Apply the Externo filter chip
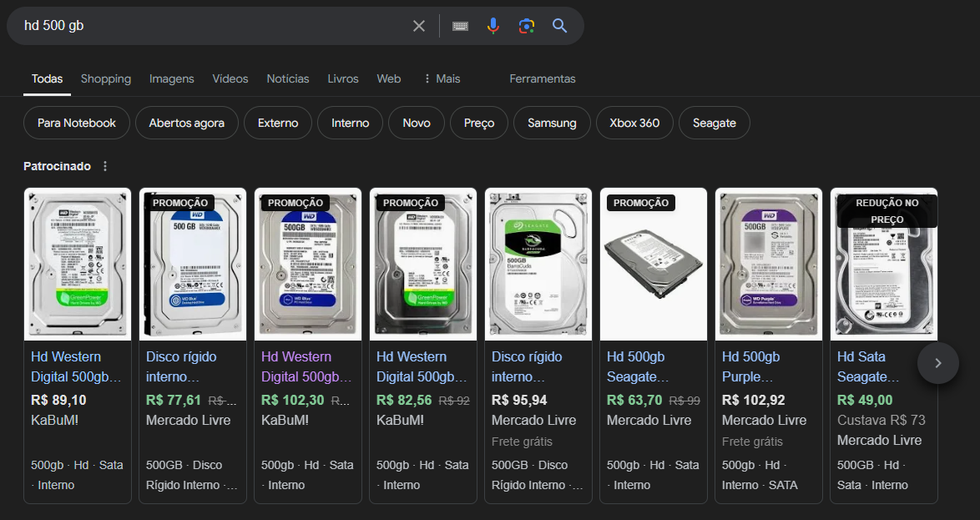Screen dimensions: 980x520 [x=278, y=124]
